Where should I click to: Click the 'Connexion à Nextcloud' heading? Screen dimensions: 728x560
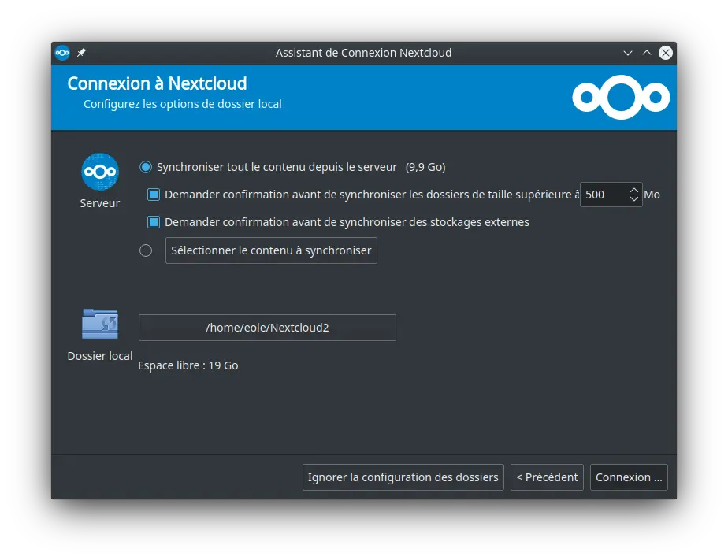click(x=157, y=83)
